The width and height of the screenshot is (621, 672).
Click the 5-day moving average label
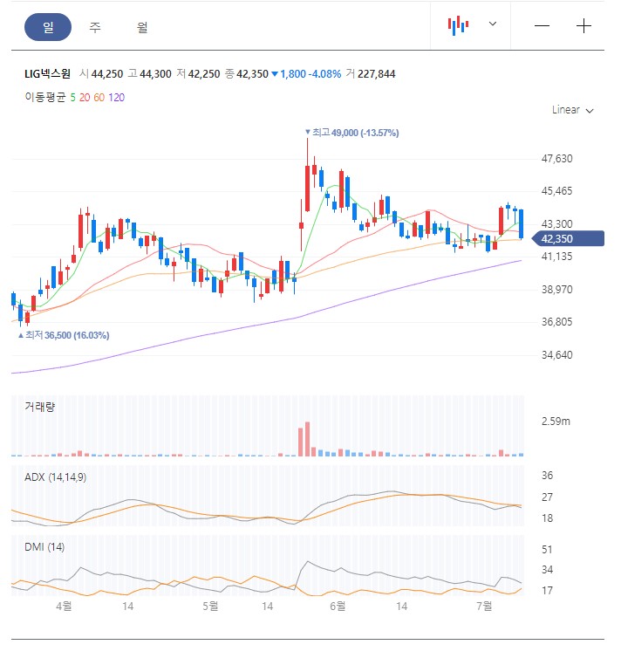tap(72, 98)
